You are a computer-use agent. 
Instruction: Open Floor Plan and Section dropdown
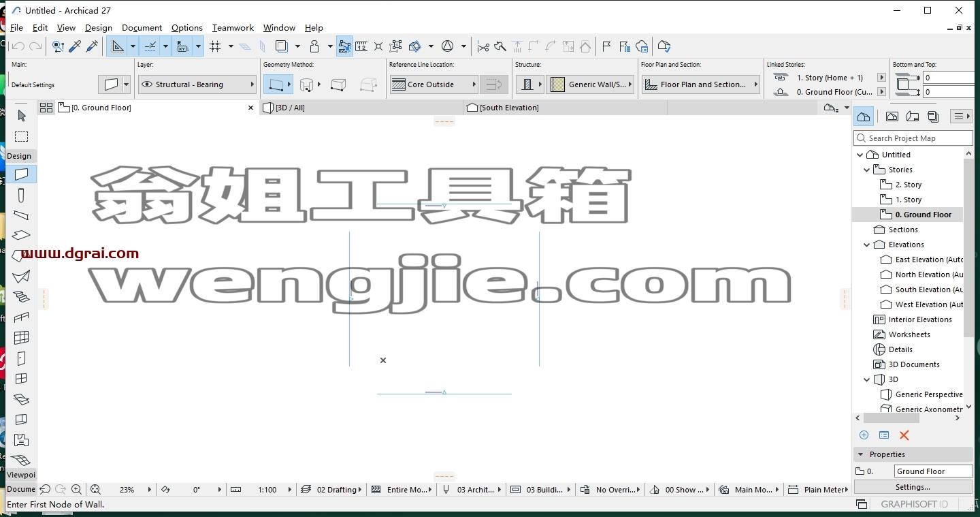click(701, 84)
